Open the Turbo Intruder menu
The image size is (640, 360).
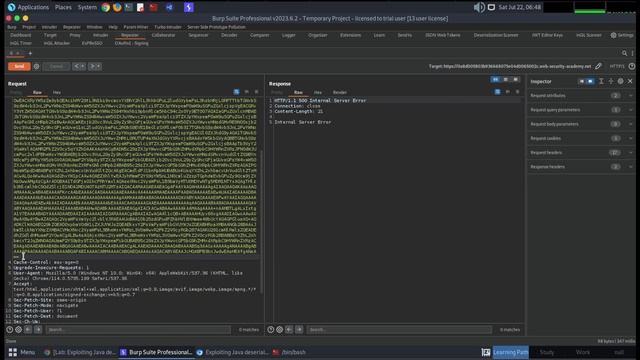tap(168, 27)
